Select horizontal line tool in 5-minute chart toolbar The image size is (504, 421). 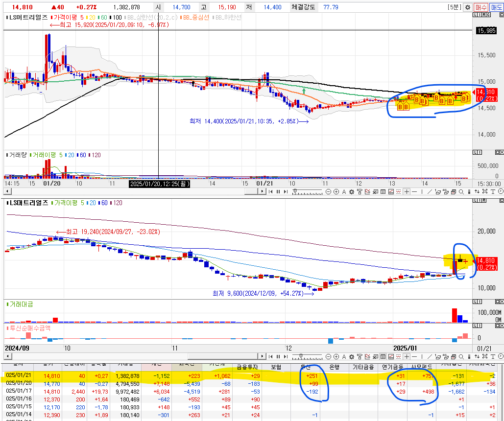tap(415, 191)
